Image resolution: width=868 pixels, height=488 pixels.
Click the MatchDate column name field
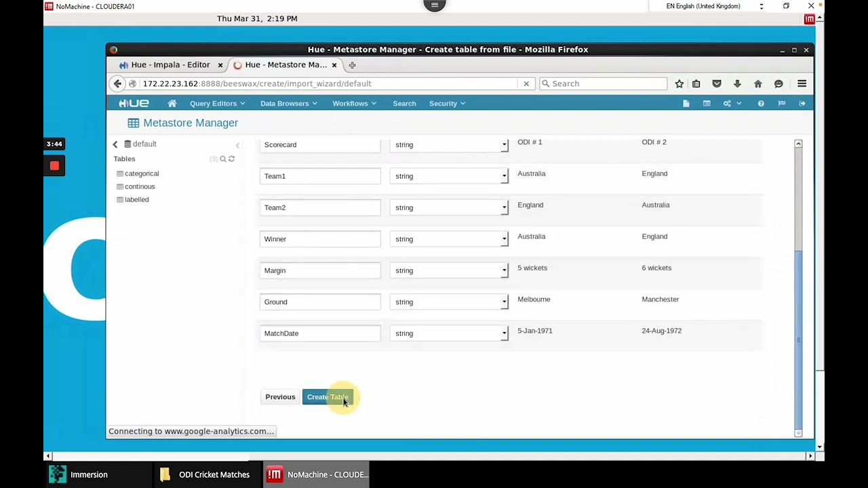pos(320,333)
